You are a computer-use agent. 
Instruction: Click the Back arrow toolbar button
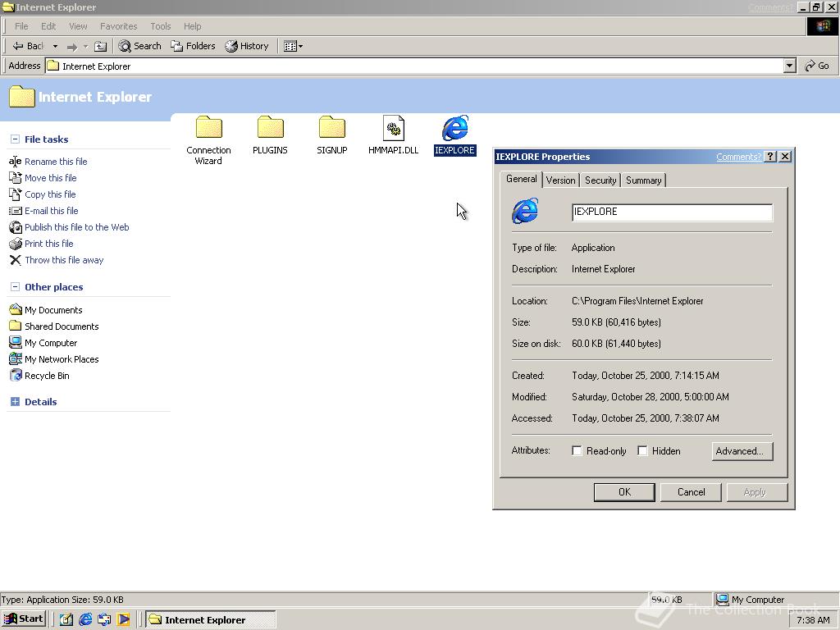tap(29, 46)
